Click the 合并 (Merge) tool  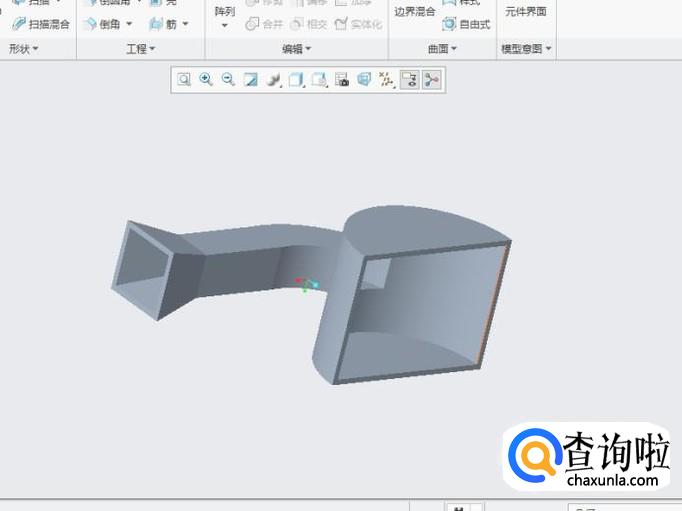(264, 24)
